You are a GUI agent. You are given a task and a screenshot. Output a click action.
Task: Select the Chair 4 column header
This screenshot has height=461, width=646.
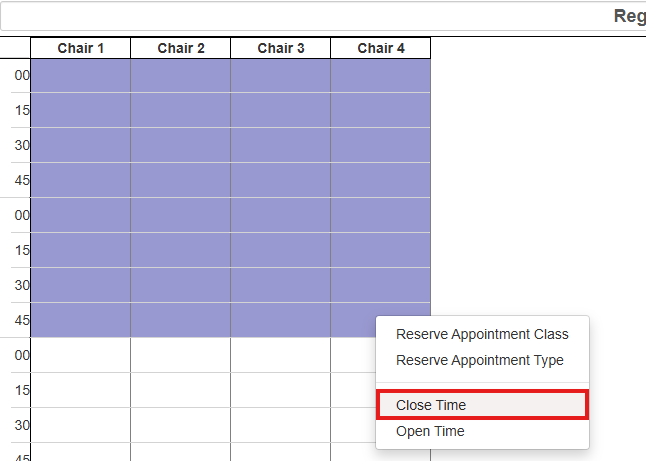(381, 48)
